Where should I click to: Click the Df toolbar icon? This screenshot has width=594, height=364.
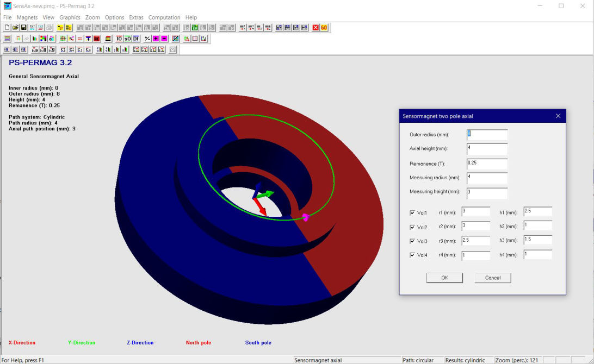point(136,39)
